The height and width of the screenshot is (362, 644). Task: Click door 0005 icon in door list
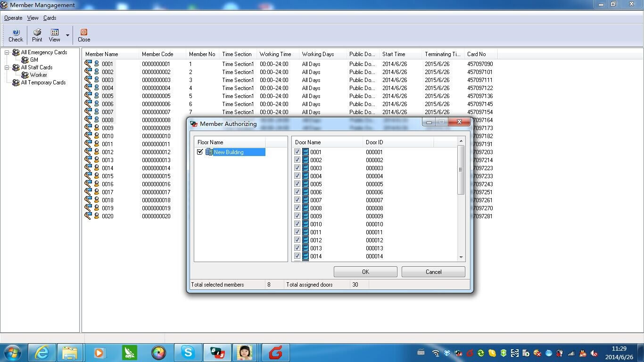(305, 184)
